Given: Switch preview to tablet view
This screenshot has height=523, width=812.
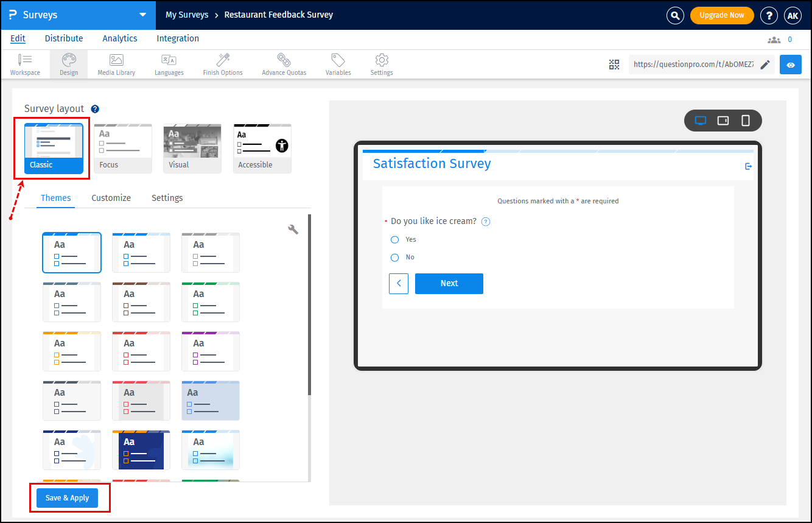Looking at the screenshot, I should (723, 121).
